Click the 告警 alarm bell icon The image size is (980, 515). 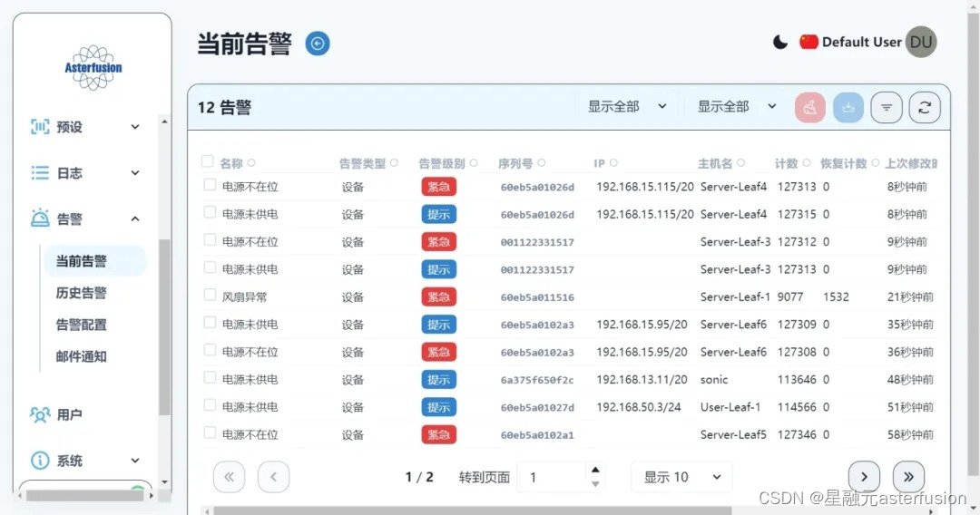[x=40, y=218]
